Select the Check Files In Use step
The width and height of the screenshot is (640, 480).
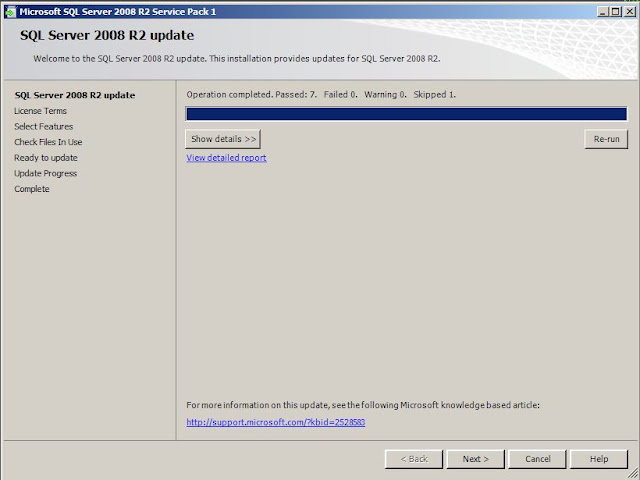pos(48,142)
